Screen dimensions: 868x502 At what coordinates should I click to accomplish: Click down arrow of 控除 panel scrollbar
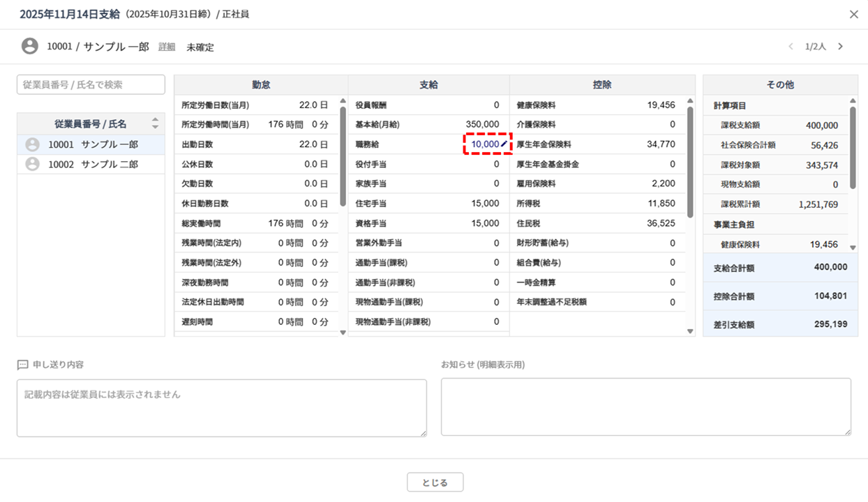click(x=691, y=332)
